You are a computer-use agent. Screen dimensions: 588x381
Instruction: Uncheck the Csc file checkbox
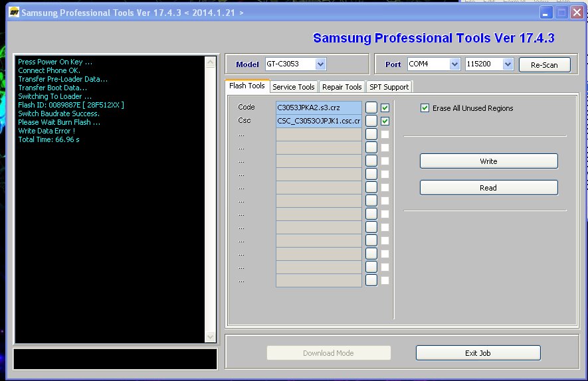[x=385, y=121]
